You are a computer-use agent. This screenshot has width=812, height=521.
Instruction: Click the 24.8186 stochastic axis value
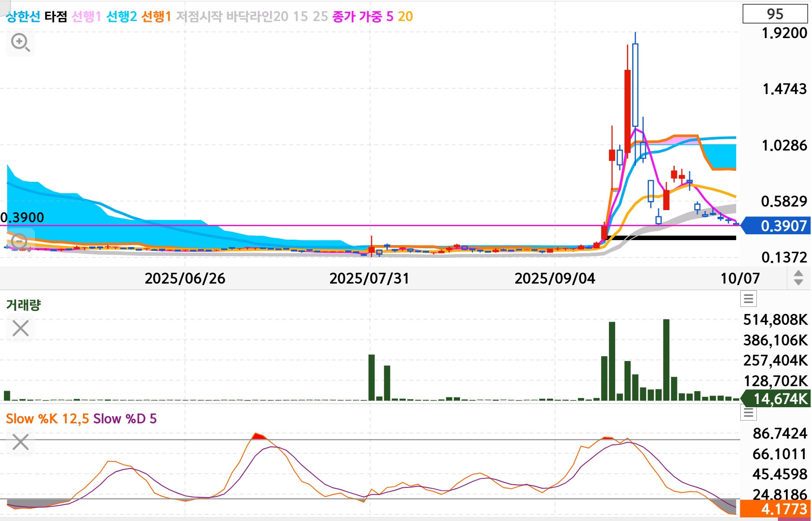780,494
